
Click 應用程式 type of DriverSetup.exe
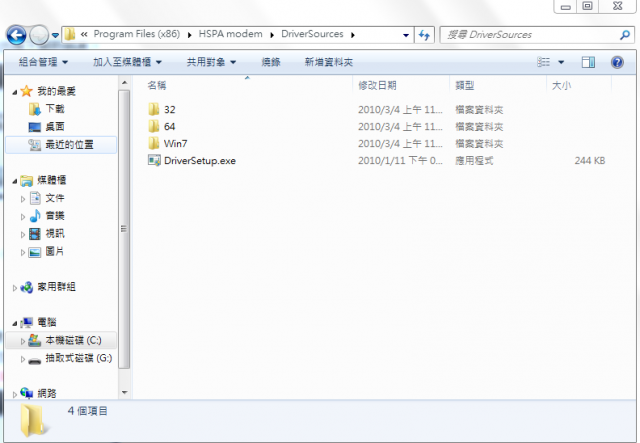pyautogui.click(x=474, y=161)
